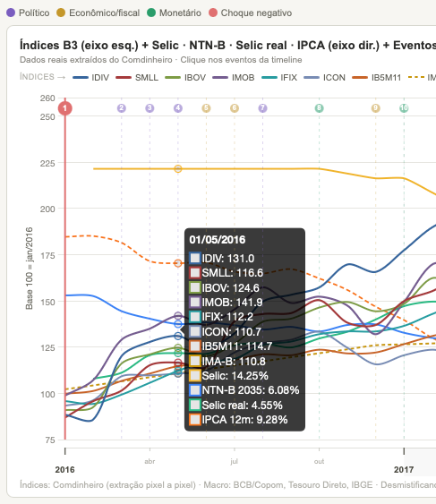Select event marker 2 on the timeline
Image resolution: width=436 pixels, height=504 pixels.
121,108
